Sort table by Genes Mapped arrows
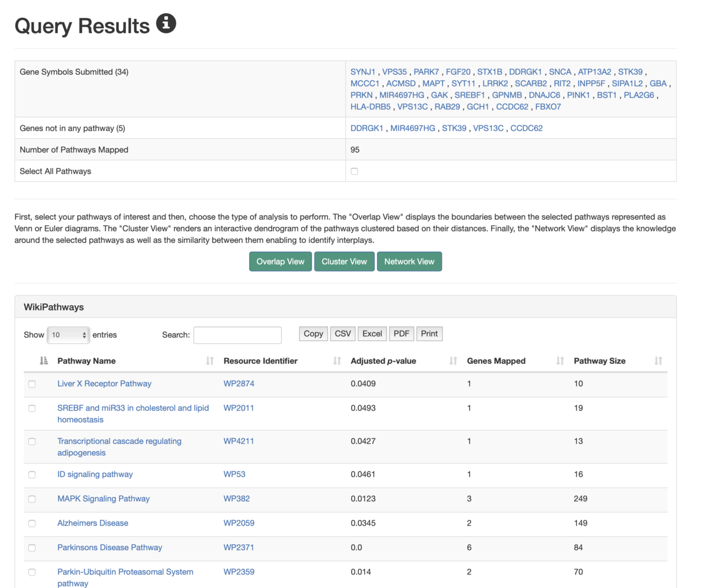Image resolution: width=707 pixels, height=588 pixels. [560, 361]
